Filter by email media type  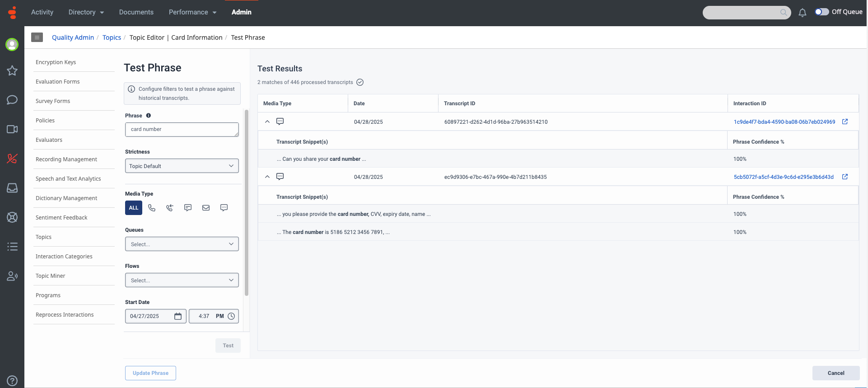206,208
